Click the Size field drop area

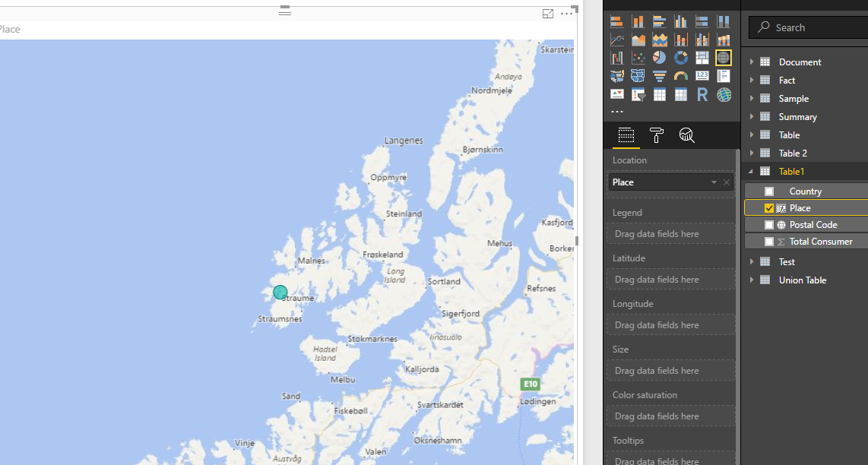671,370
